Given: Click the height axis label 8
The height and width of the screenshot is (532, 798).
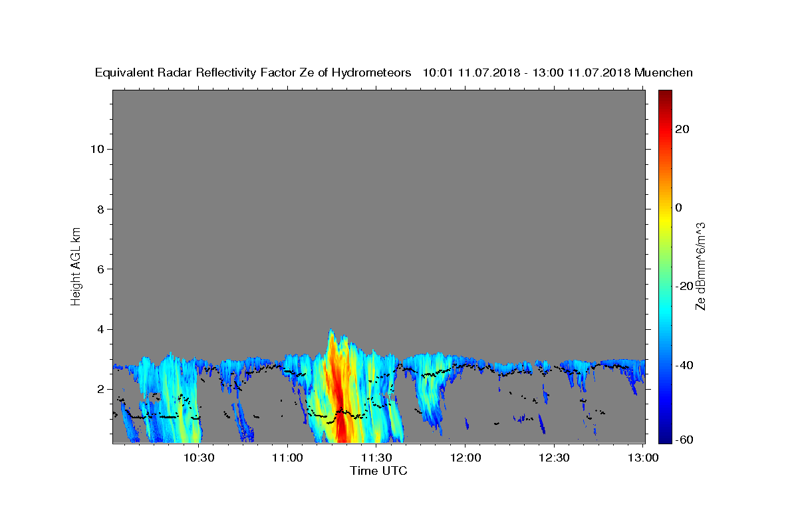Looking at the screenshot, I should point(100,209).
